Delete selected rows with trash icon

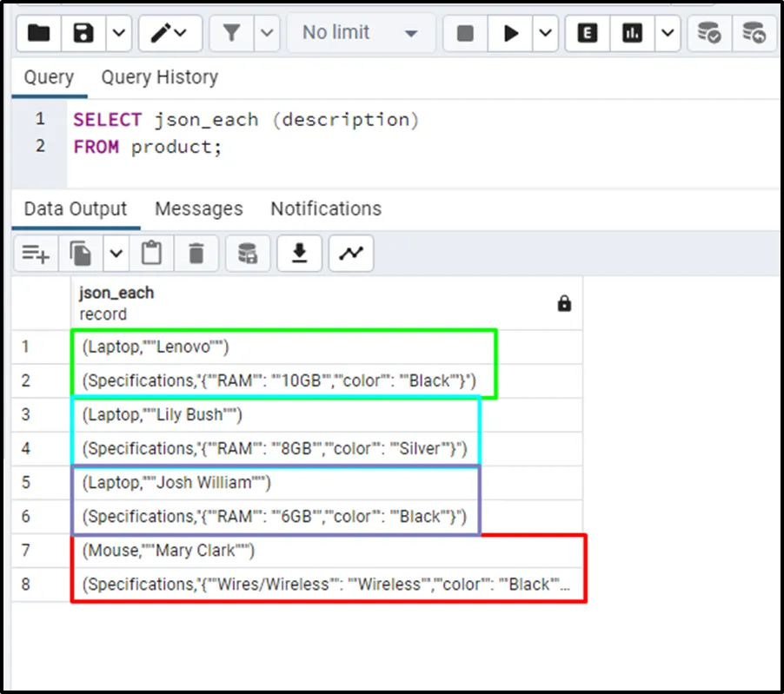coord(196,254)
